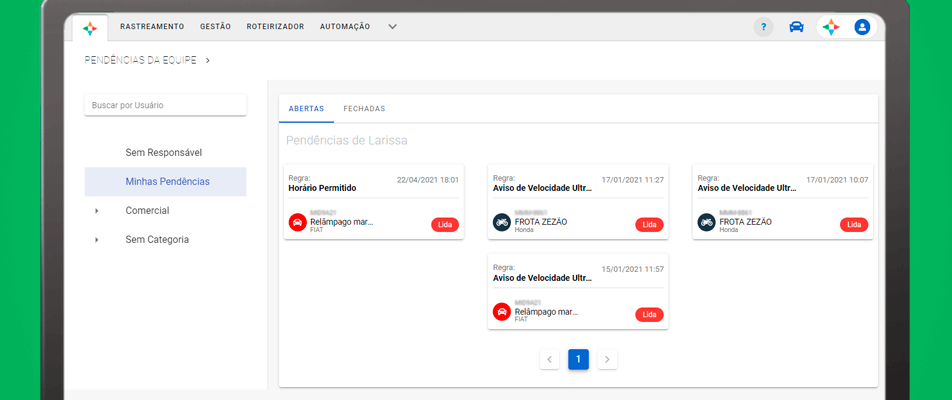Click FROTA ZEZÃO on 10:07 card

(746, 222)
